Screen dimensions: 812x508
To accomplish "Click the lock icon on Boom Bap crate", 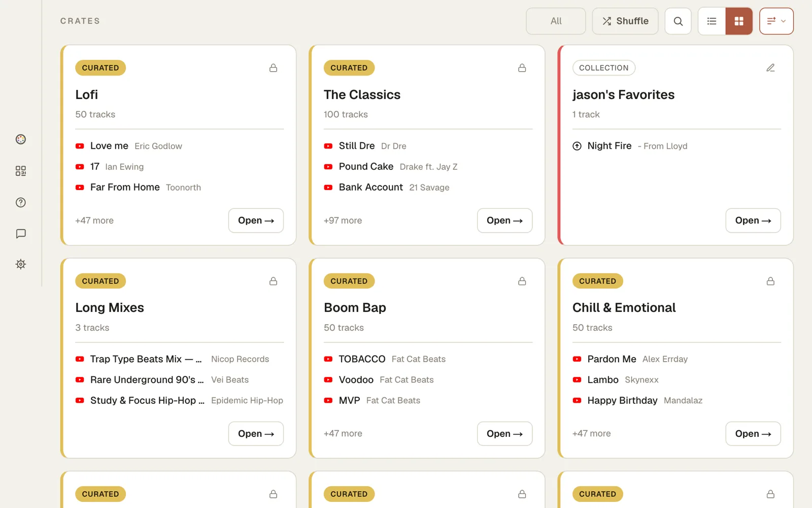I will (522, 281).
